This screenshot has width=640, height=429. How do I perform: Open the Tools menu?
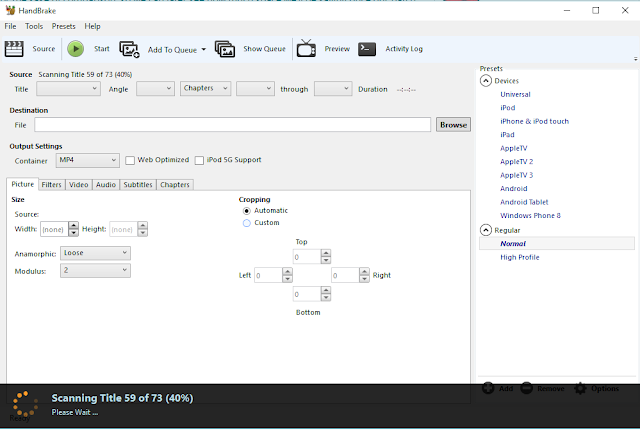(34, 26)
